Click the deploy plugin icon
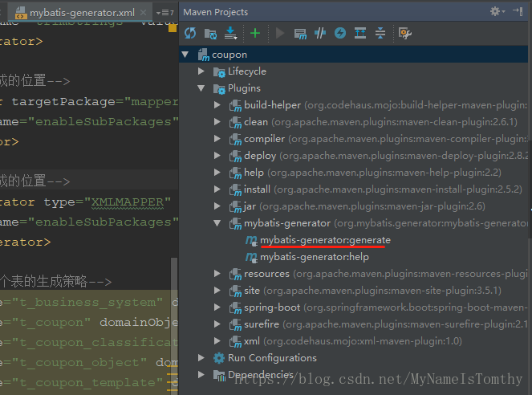 click(x=235, y=157)
